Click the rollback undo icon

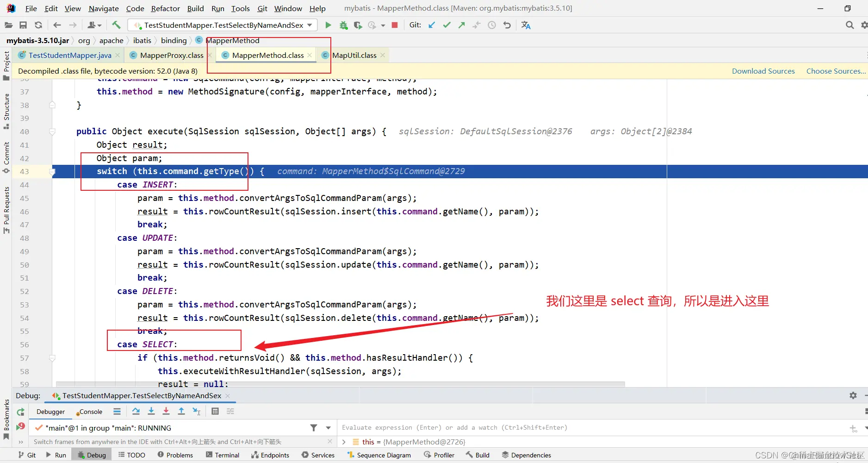pos(507,25)
